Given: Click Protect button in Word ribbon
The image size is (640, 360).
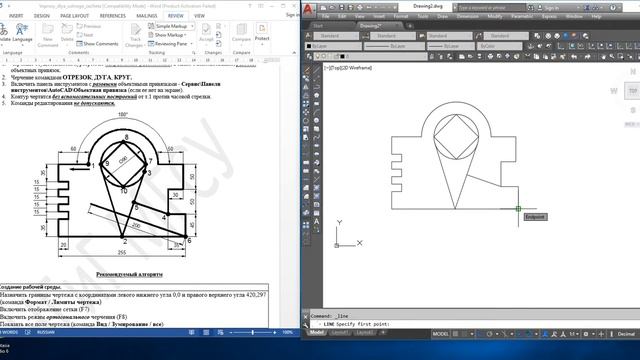Looking at the screenshot, I should pyautogui.click(x=262, y=32).
